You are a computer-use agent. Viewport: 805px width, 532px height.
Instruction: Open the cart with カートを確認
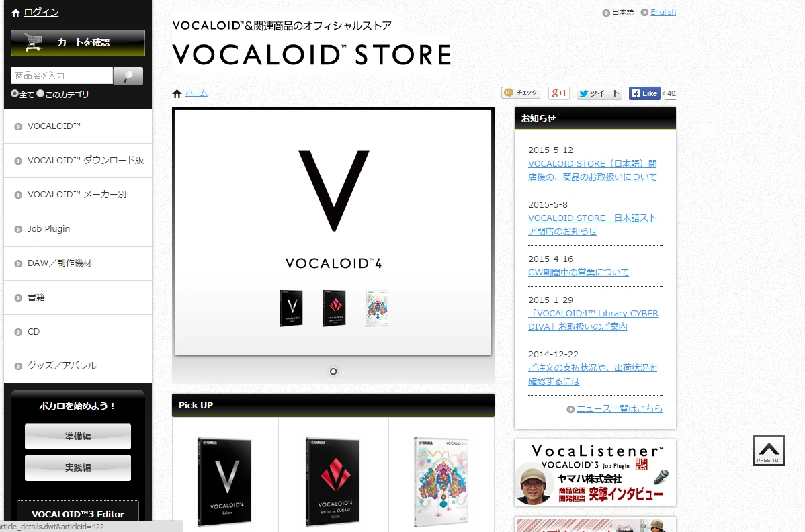point(78,42)
